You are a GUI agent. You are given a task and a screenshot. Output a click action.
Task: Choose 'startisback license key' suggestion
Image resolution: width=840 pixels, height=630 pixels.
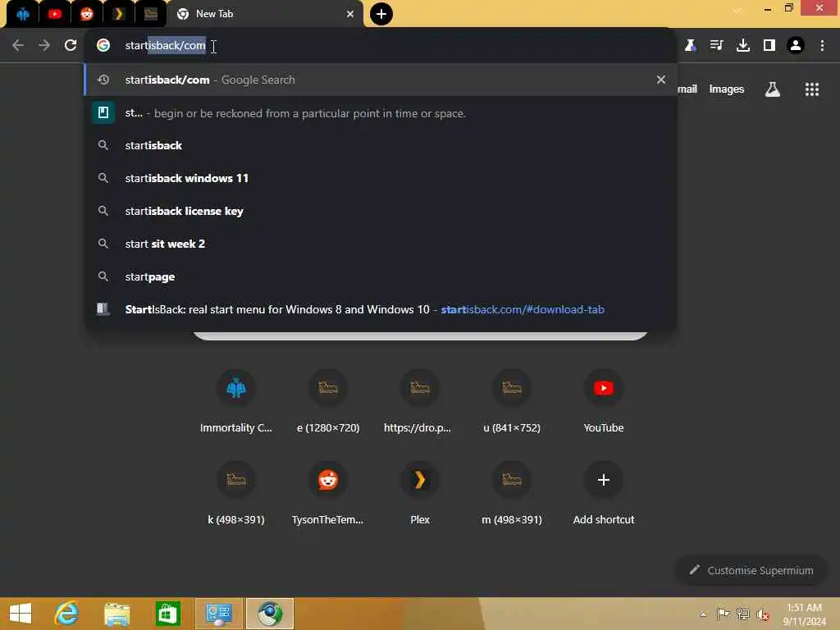coord(381,211)
